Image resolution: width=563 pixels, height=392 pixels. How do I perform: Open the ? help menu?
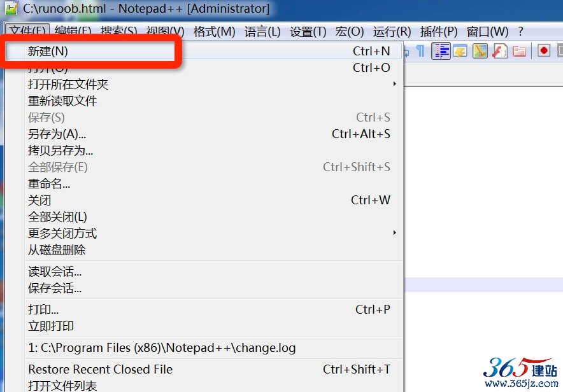click(521, 32)
